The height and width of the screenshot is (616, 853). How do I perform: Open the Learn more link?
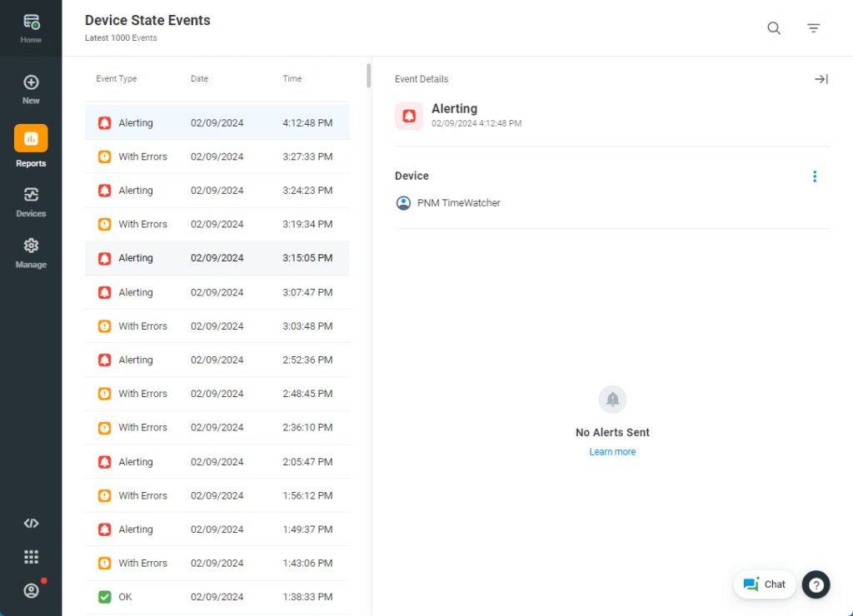[x=612, y=451]
